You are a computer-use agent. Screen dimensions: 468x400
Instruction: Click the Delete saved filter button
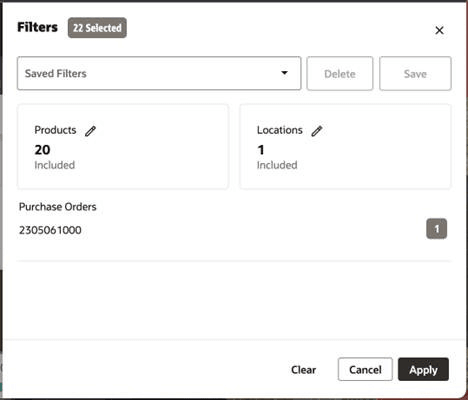(340, 73)
